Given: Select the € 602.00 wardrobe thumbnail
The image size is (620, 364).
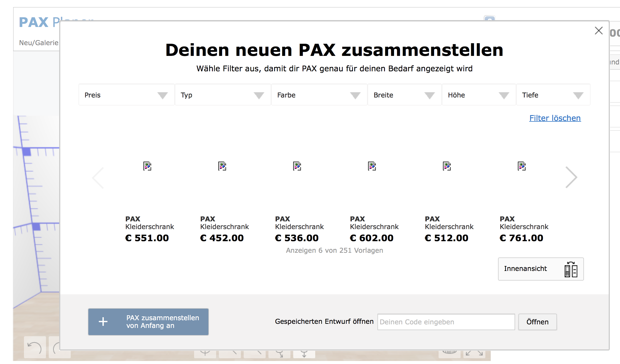Looking at the screenshot, I should pyautogui.click(x=372, y=166).
